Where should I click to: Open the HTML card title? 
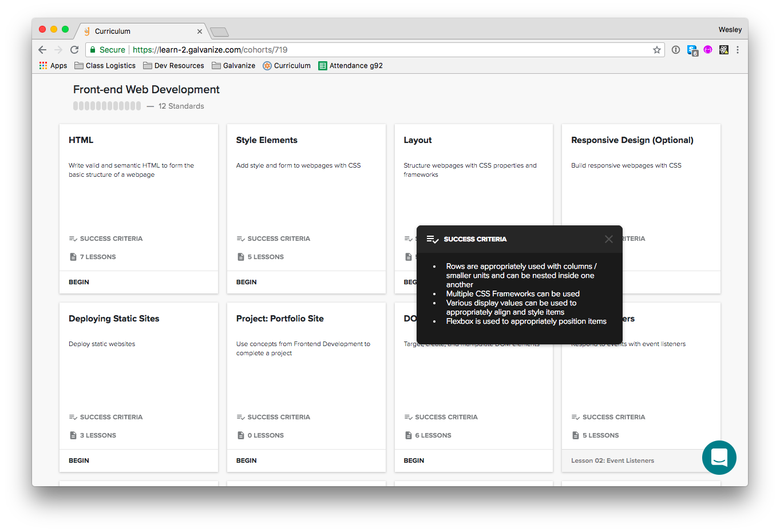coord(81,140)
